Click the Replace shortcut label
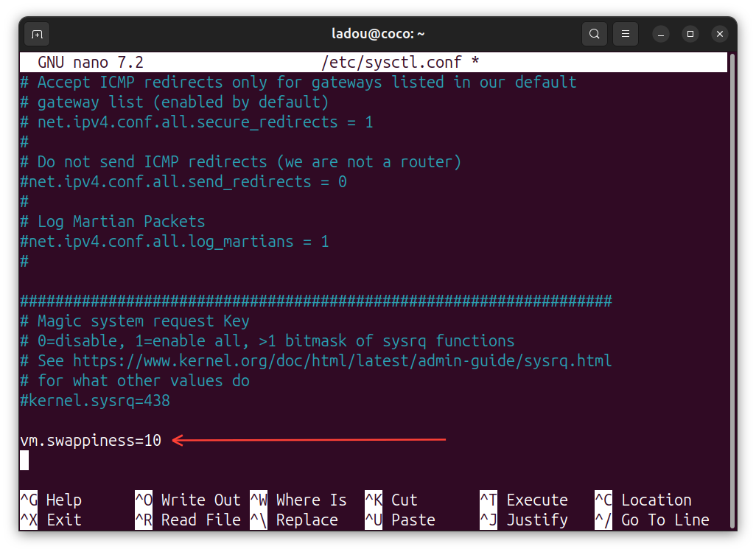 click(x=307, y=520)
